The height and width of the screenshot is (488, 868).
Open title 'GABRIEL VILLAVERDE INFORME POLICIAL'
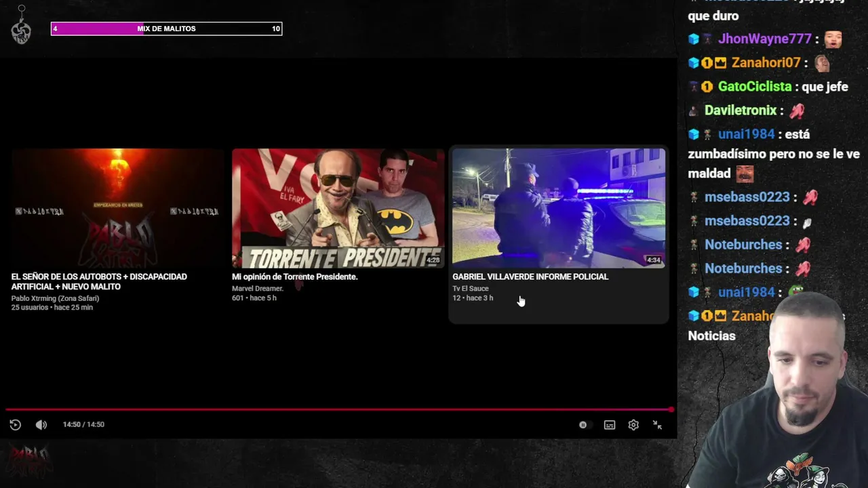pos(530,277)
